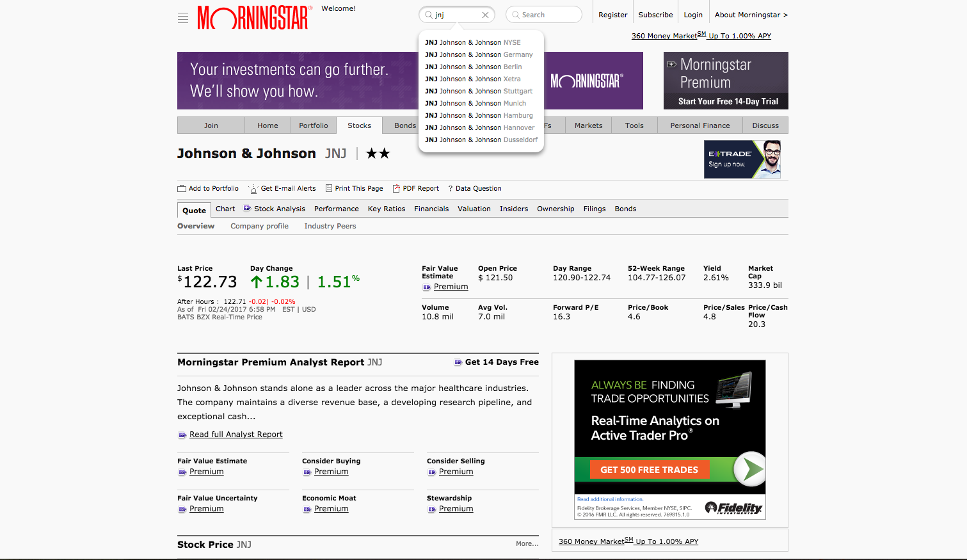Click icon beside Read full Analyst Report
The image size is (967, 560).
pos(182,435)
